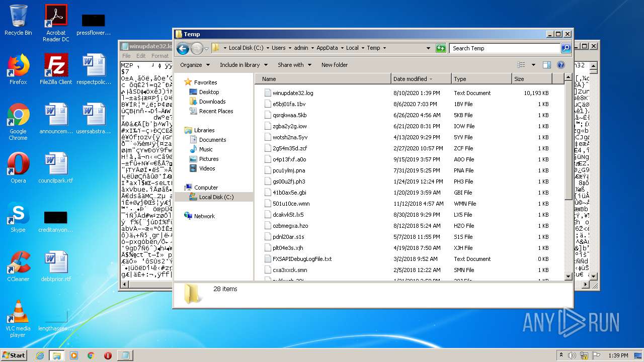Open Google Chrome desktop shortcut

click(x=18, y=122)
